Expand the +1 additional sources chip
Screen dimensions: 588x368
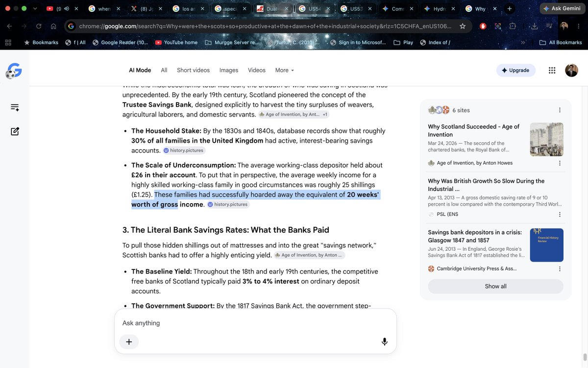coord(325,114)
